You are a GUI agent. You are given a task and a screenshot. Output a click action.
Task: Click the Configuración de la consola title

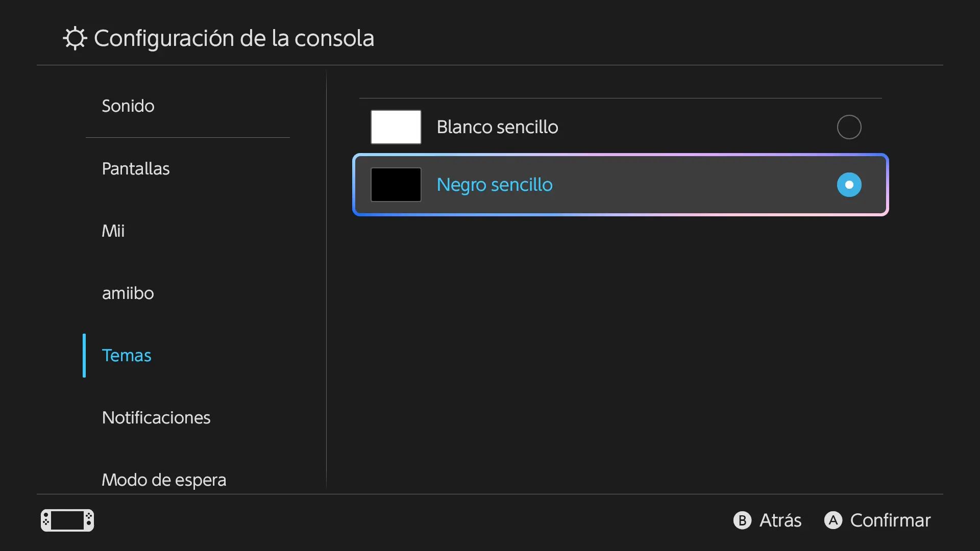pos(234,39)
